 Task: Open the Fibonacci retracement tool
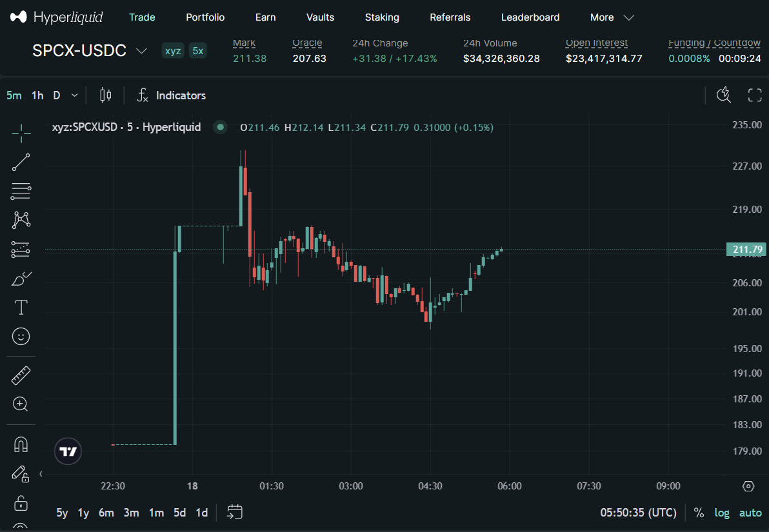(x=21, y=192)
